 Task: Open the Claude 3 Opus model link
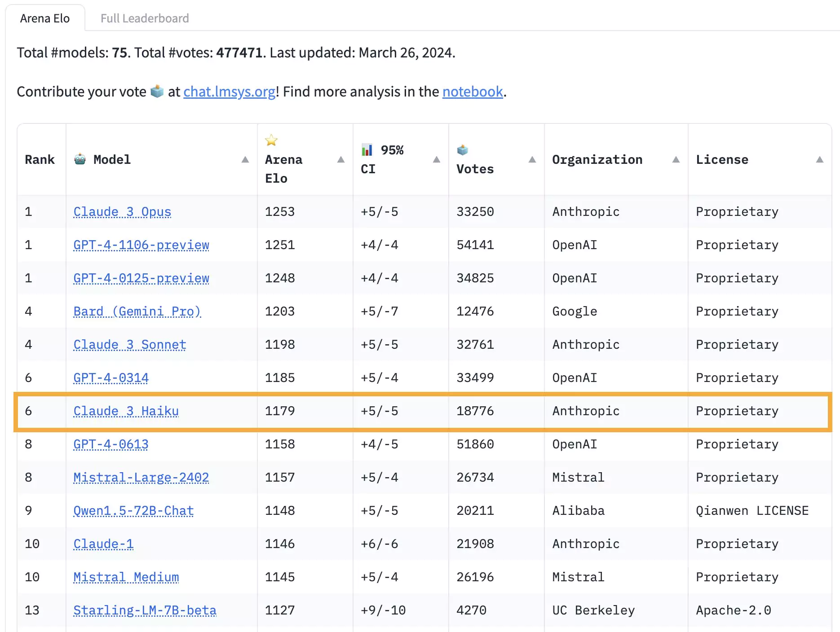[122, 211]
